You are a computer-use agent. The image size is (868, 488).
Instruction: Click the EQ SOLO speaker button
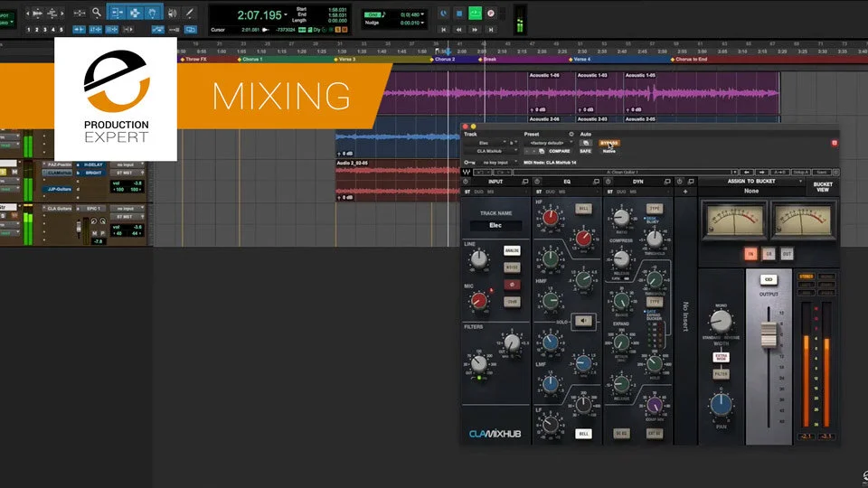[x=583, y=321]
